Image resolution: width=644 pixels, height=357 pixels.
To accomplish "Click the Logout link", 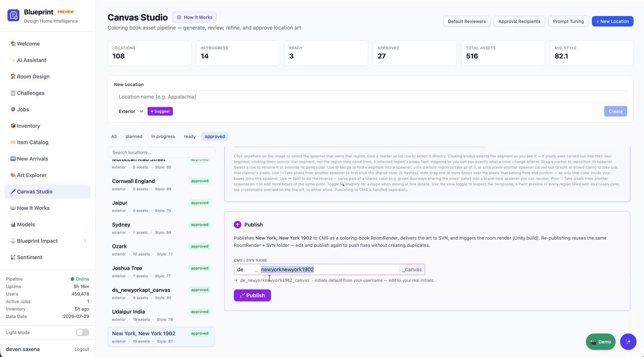I will tap(82, 350).
